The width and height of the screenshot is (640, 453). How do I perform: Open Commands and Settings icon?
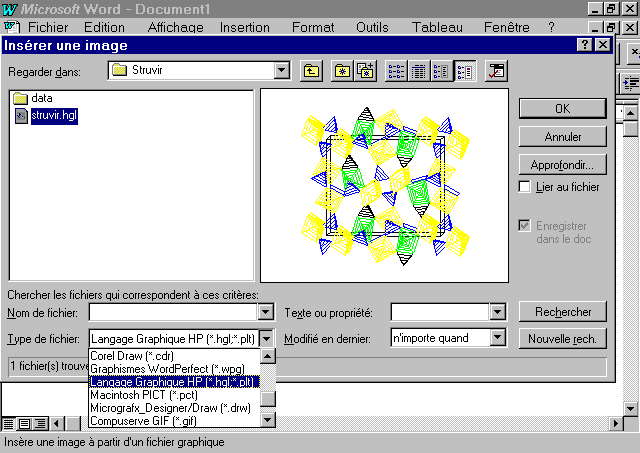coord(496,71)
